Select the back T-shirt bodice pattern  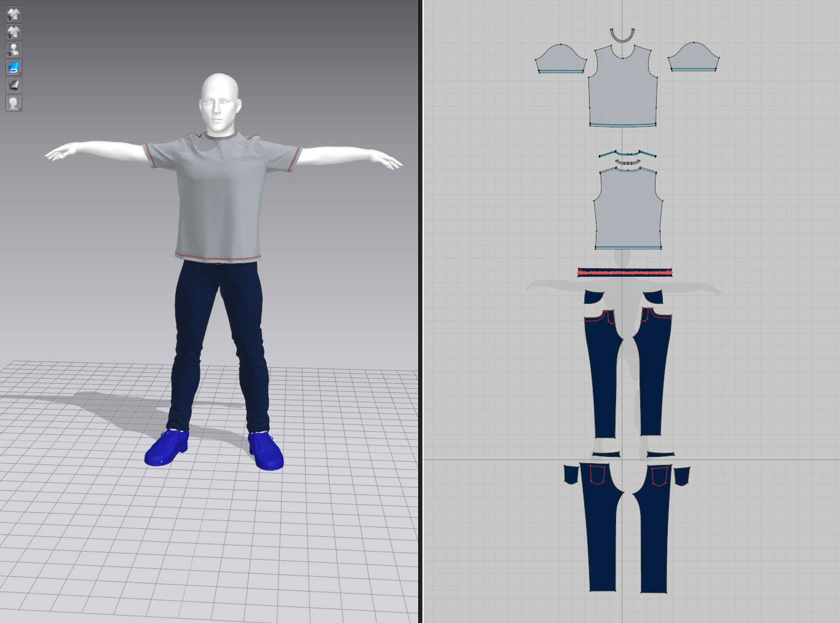[x=628, y=208]
